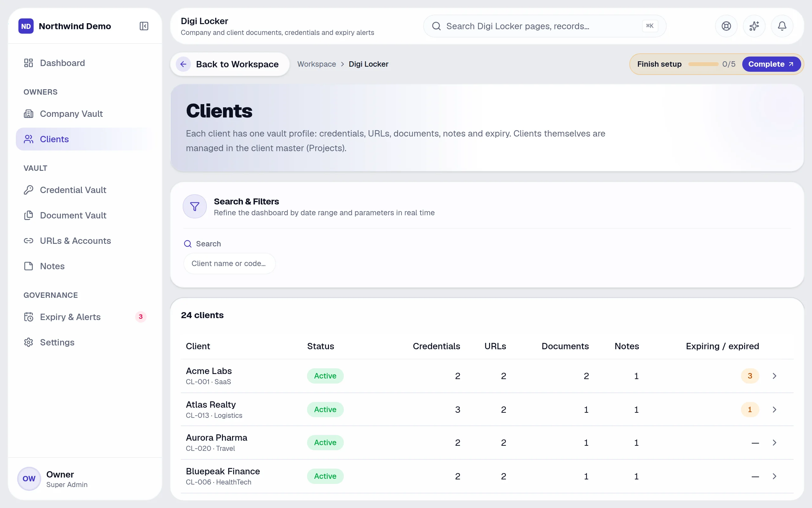Image resolution: width=812 pixels, height=508 pixels.
Task: Click the magnifier in the top search
Action: (436, 26)
